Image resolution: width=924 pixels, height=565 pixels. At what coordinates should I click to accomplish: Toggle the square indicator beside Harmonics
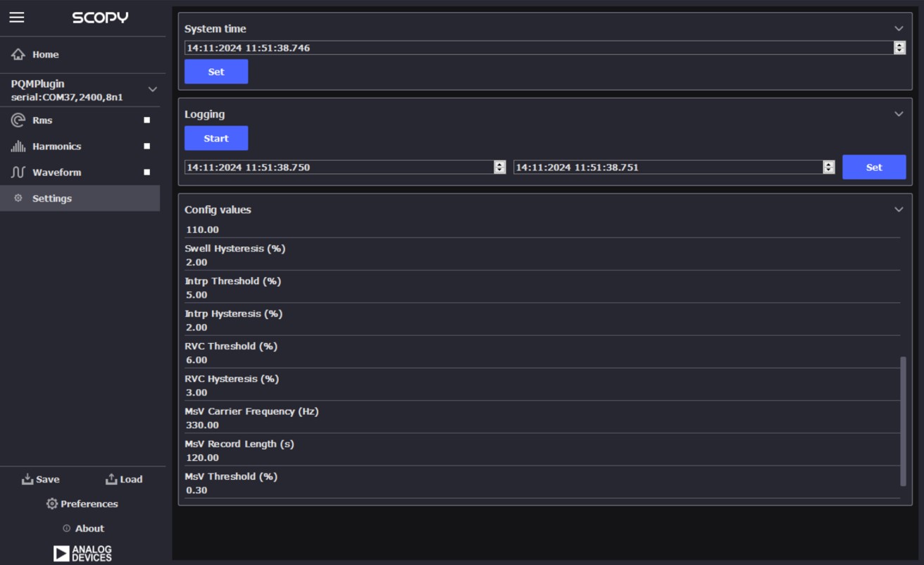[x=146, y=145]
